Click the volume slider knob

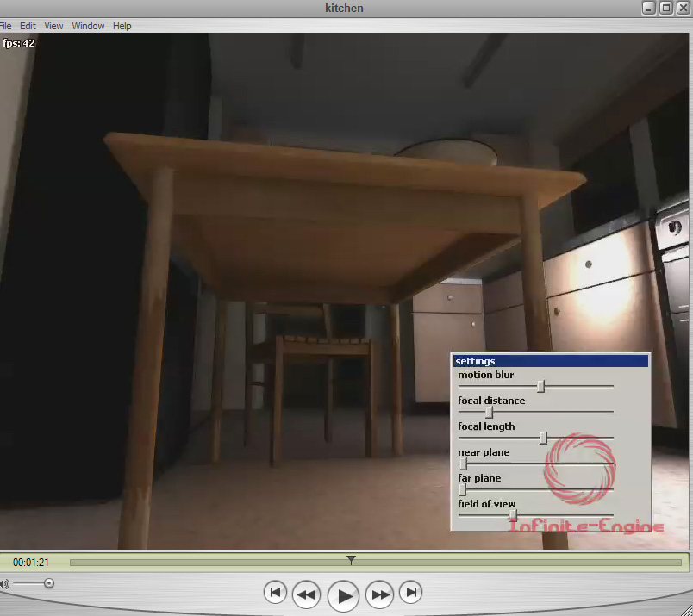coord(49,583)
